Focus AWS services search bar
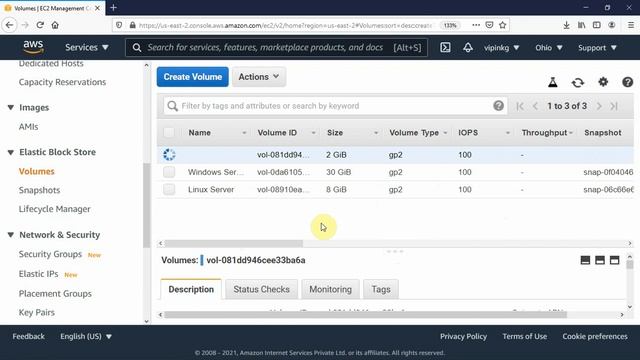The image size is (640, 360). tap(276, 48)
